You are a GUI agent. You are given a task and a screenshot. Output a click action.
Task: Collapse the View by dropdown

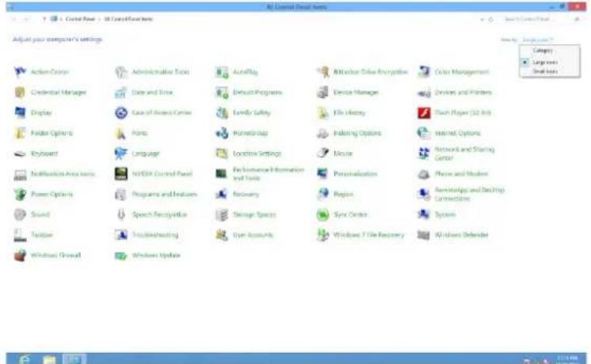(x=539, y=39)
